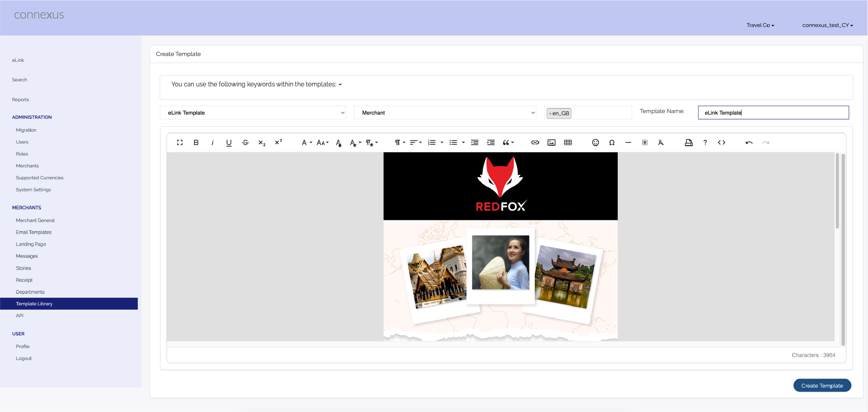Click the connexus logo
Image resolution: width=868 pixels, height=412 pixels.
[39, 15]
